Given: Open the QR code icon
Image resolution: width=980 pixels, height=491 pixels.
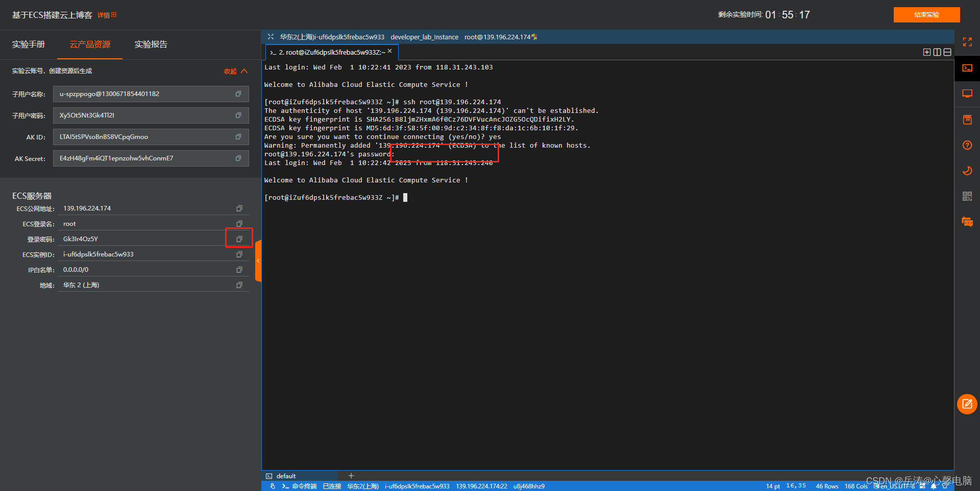Looking at the screenshot, I should [x=967, y=196].
